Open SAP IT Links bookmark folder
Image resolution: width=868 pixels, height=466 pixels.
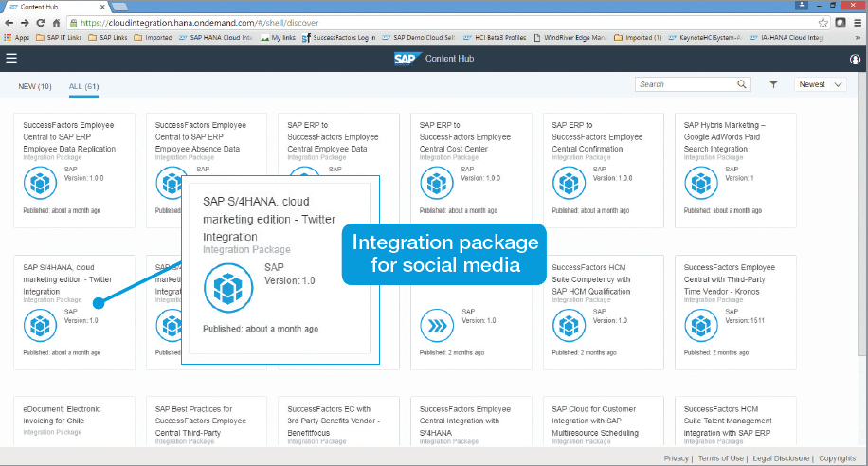(59, 38)
